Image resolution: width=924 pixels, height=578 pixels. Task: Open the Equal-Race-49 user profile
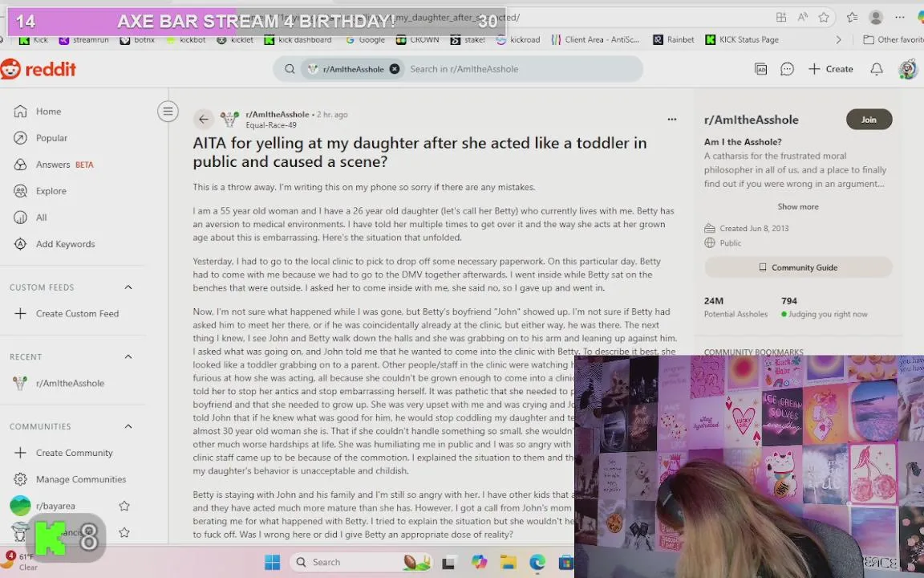click(271, 125)
